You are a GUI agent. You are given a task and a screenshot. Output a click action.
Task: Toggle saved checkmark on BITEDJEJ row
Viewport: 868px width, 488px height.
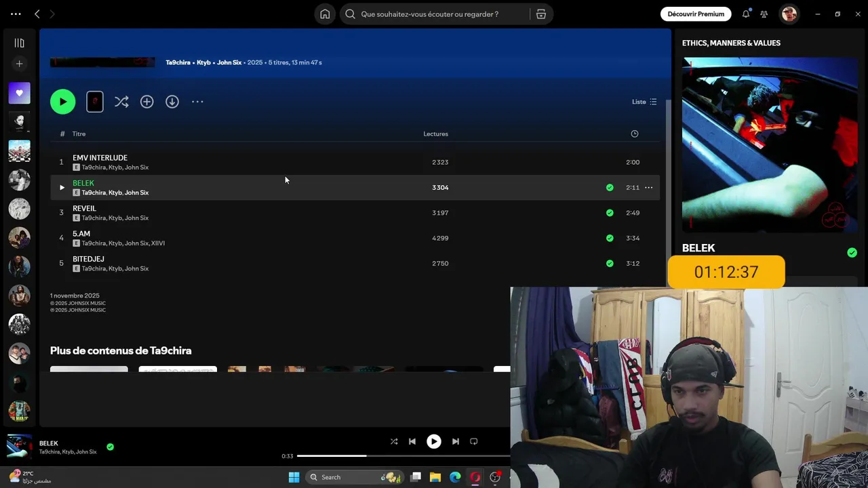coord(610,264)
